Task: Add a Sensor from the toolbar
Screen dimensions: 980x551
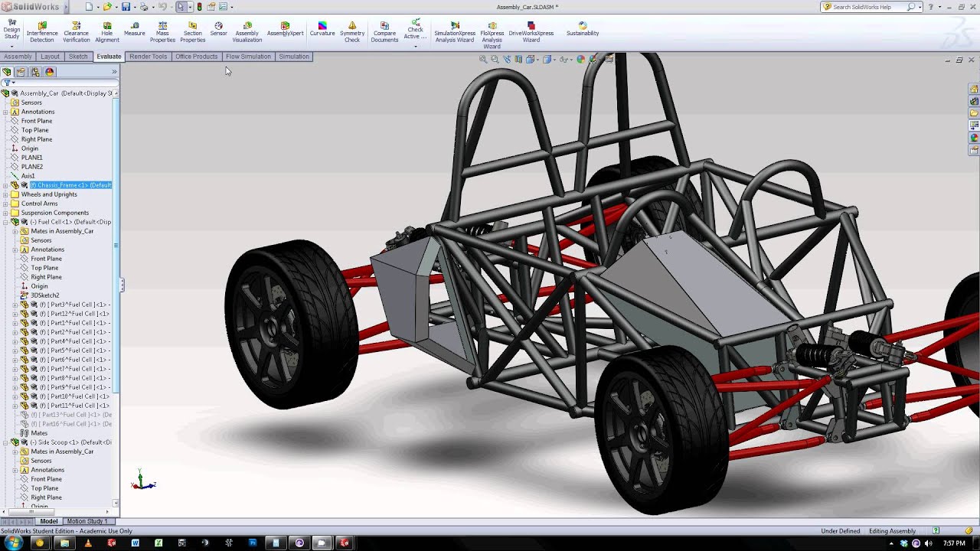Action: click(219, 29)
